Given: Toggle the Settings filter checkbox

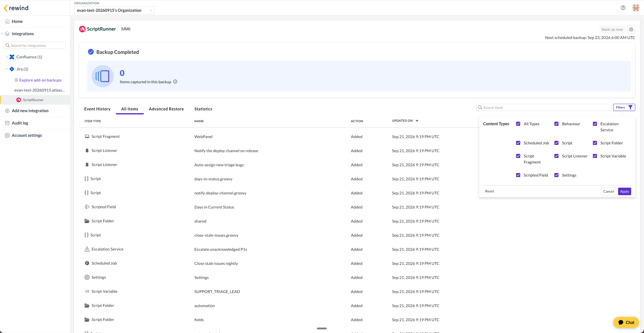Looking at the screenshot, I should (556, 175).
